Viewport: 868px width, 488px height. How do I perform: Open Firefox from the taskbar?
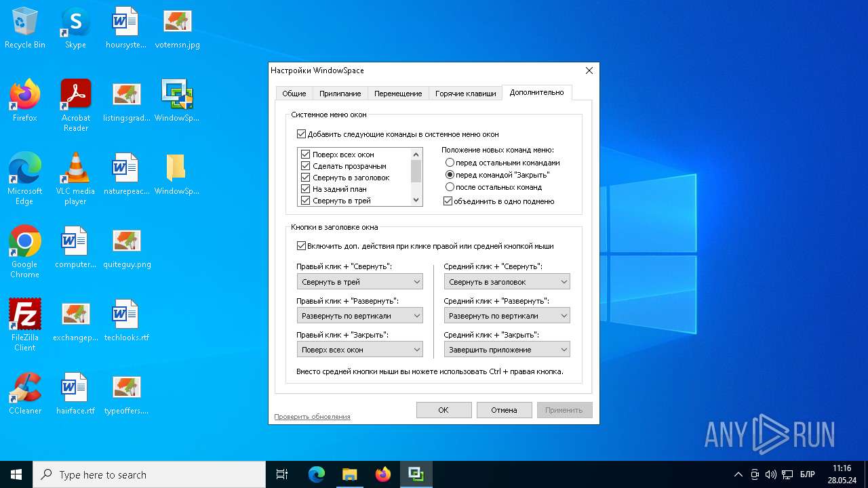pos(382,474)
